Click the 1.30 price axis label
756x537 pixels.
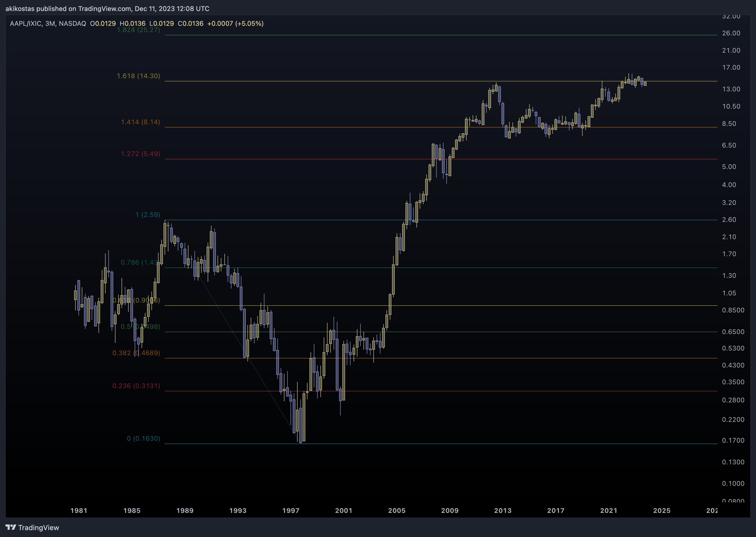729,275
